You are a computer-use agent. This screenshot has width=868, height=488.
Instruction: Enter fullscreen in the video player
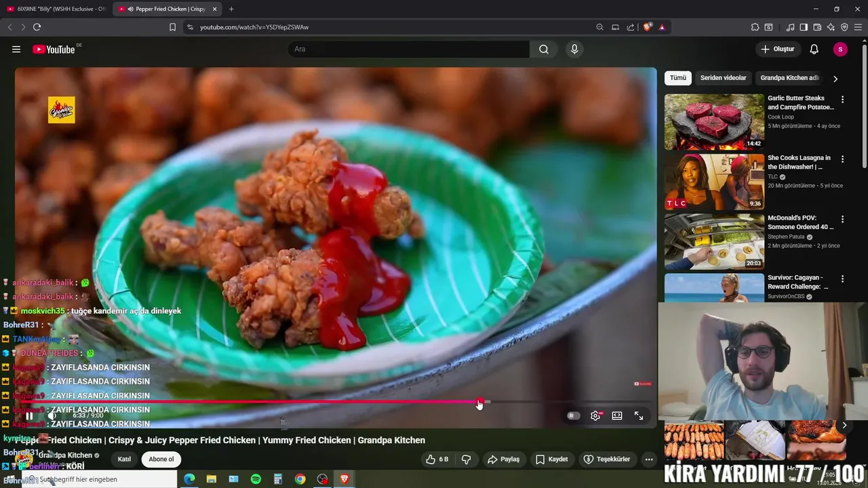[639, 416]
